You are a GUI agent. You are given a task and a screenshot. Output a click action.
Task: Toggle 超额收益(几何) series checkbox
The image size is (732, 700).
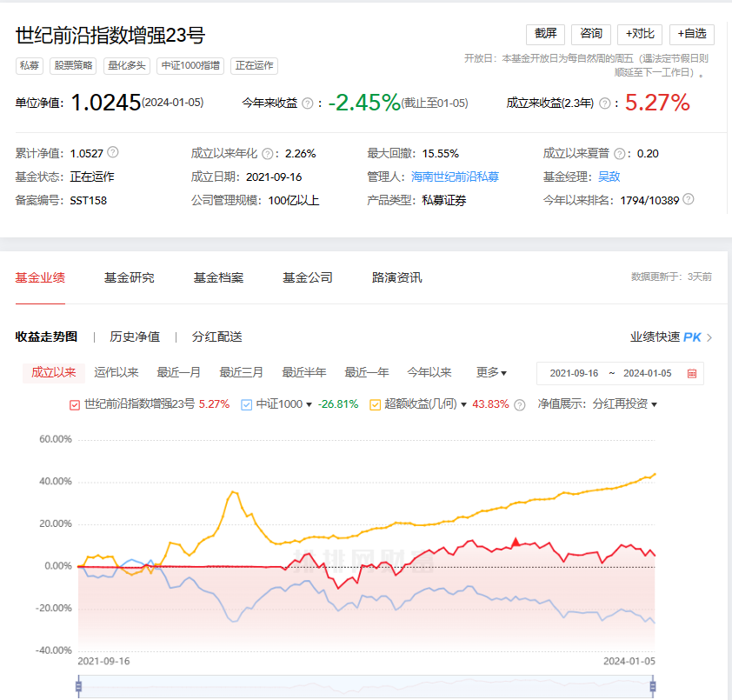pyautogui.click(x=375, y=405)
